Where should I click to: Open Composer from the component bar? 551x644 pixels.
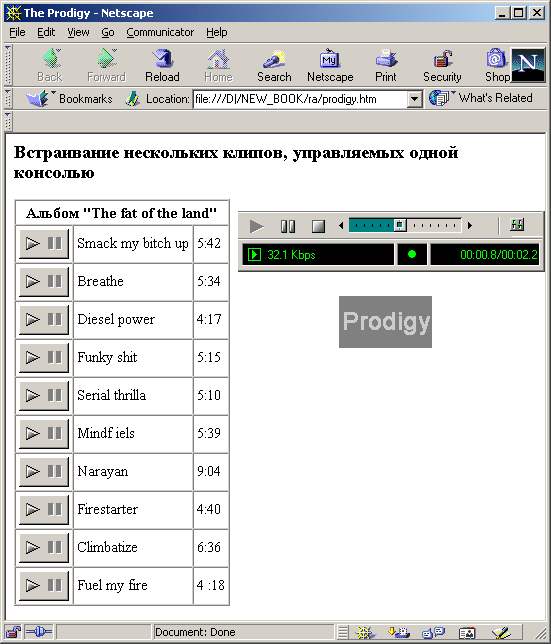point(501,632)
